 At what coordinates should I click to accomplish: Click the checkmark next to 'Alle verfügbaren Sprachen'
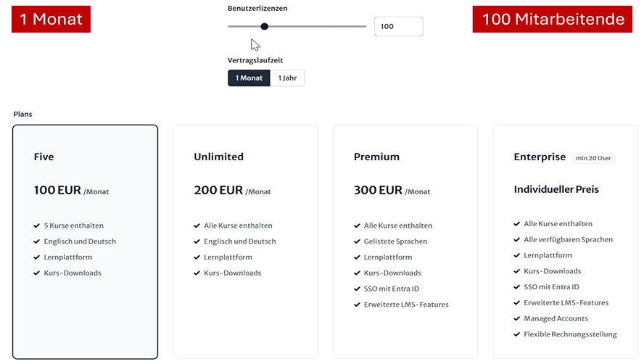coord(517,239)
